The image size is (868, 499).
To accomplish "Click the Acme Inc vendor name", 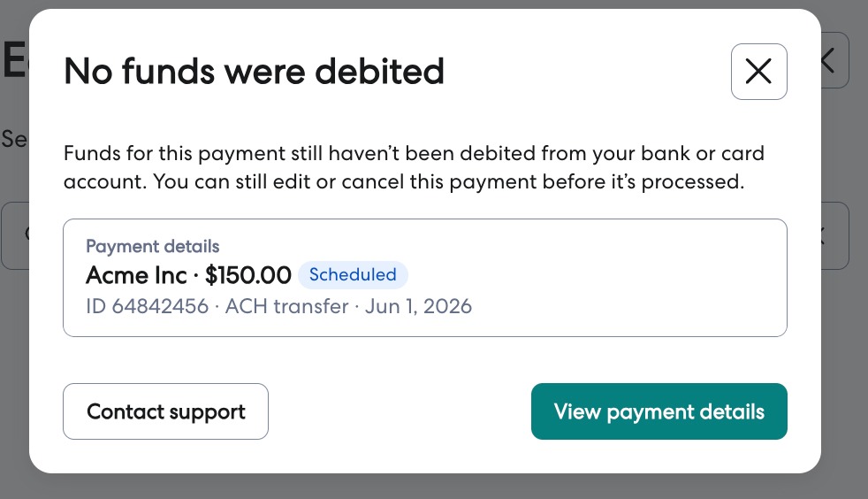I will [136, 275].
